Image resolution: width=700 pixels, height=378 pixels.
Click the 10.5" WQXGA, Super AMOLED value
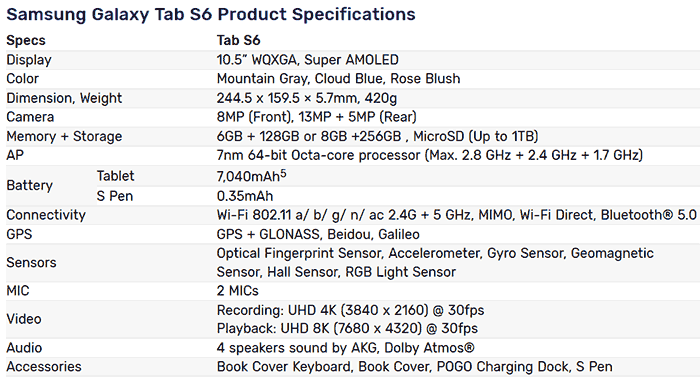tap(308, 60)
